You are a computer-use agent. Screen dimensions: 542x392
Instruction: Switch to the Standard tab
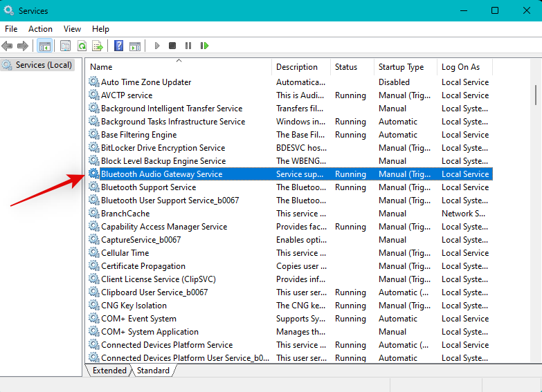153,371
